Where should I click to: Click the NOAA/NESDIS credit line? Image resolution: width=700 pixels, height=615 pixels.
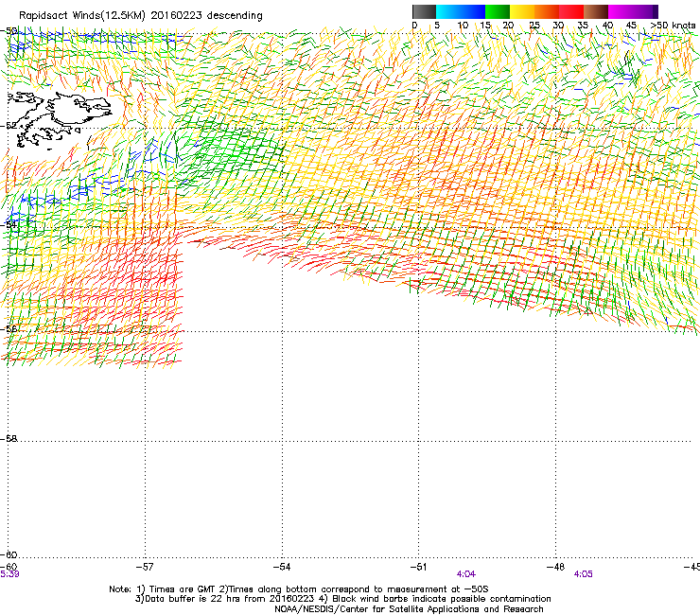(409, 609)
